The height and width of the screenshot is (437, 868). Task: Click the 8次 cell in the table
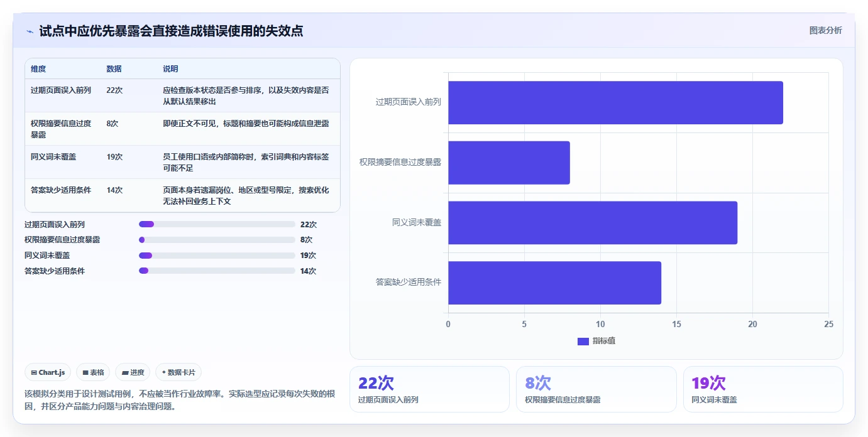[113, 124]
